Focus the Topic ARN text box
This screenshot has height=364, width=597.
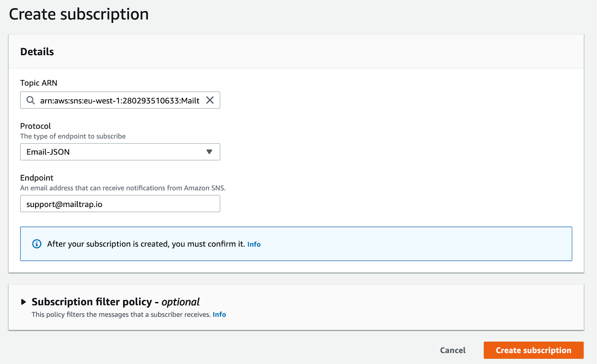119,100
